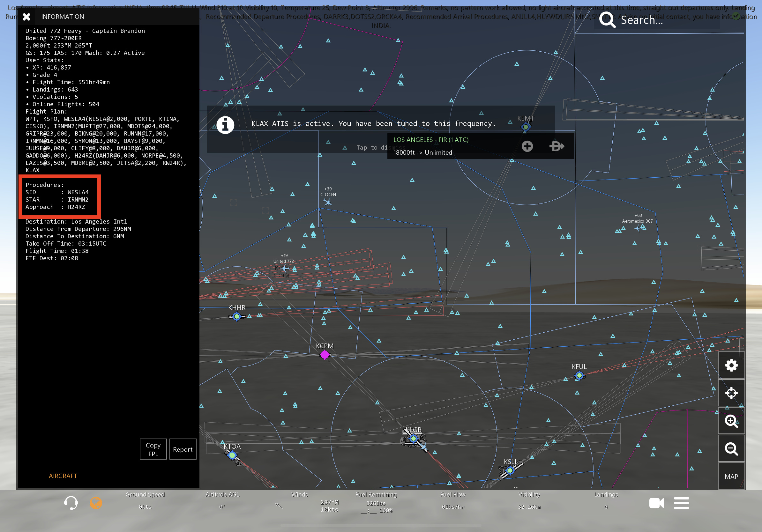The height and width of the screenshot is (532, 762).
Task: Close the INFORMATION panel with X
Action: (26, 17)
